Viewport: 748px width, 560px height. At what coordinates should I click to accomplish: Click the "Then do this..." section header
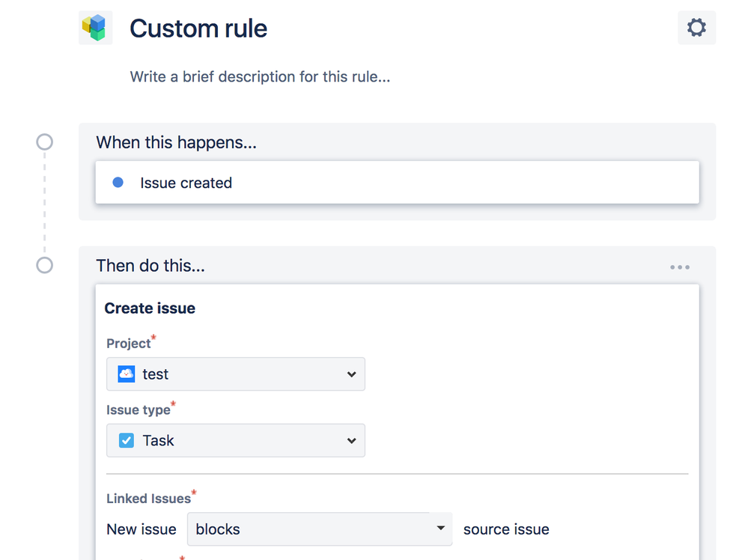150,266
